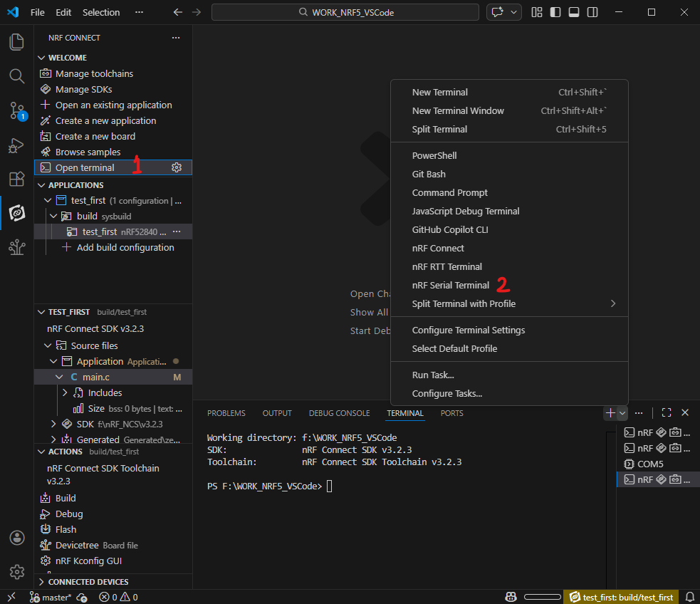Collapse the Source files node

(x=48, y=345)
